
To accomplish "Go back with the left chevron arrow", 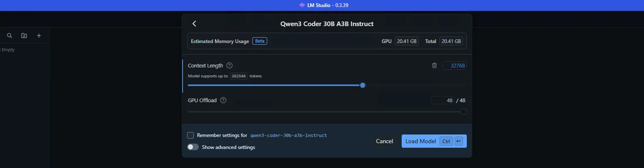I will tap(194, 24).
